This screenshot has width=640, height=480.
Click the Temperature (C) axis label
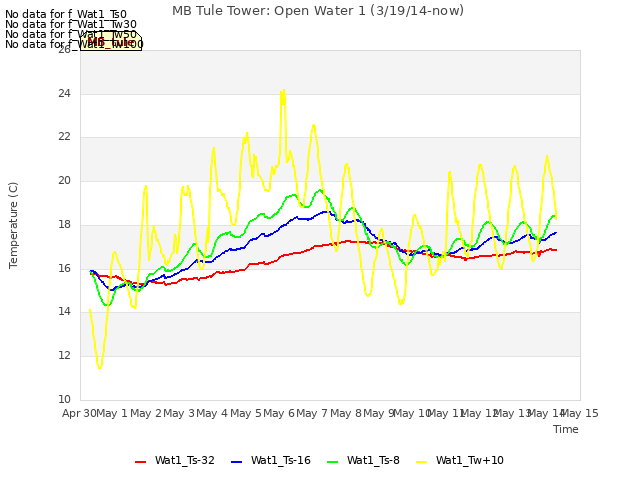pos(13,225)
